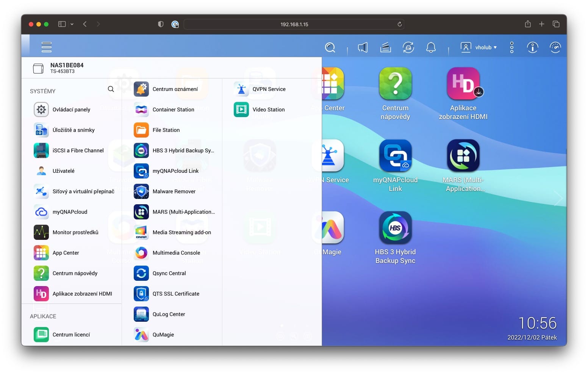
Task: Click the QuLog Center icon
Action: (141, 314)
